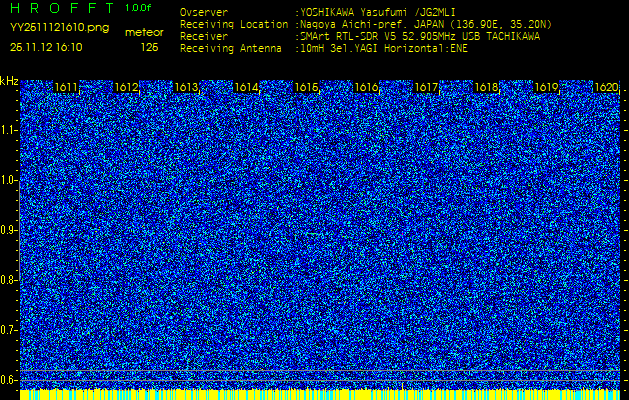
Task: Click the 1614 time marker
Action: pyautogui.click(x=246, y=87)
